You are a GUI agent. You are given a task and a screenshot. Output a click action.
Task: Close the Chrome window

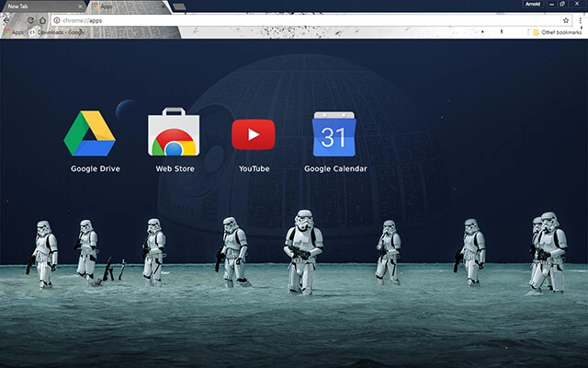coord(577,4)
